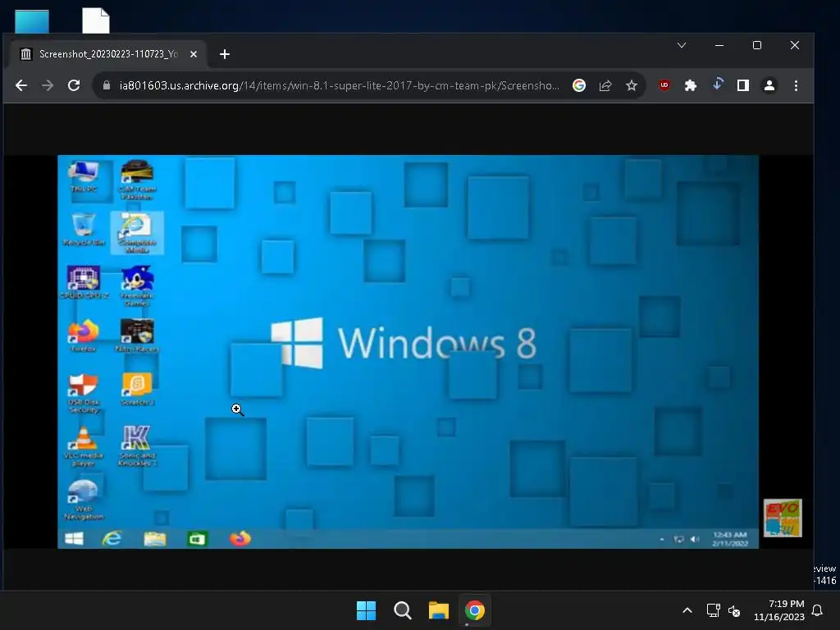Bookmark this page with the star
Viewport: 840px width, 630px height.
[632, 85]
